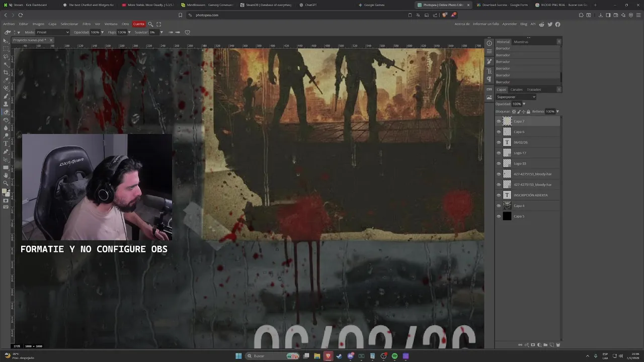Select the Path Select tool
Screen dimensions: 644x362
click(x=6, y=159)
